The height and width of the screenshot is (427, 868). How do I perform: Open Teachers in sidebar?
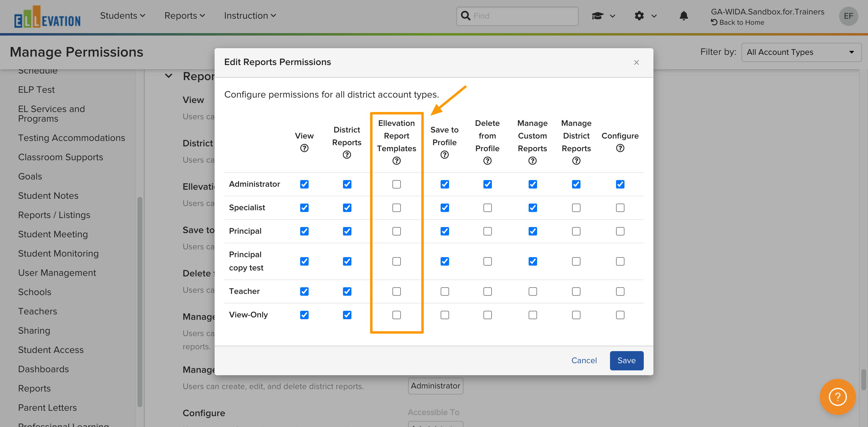37,311
